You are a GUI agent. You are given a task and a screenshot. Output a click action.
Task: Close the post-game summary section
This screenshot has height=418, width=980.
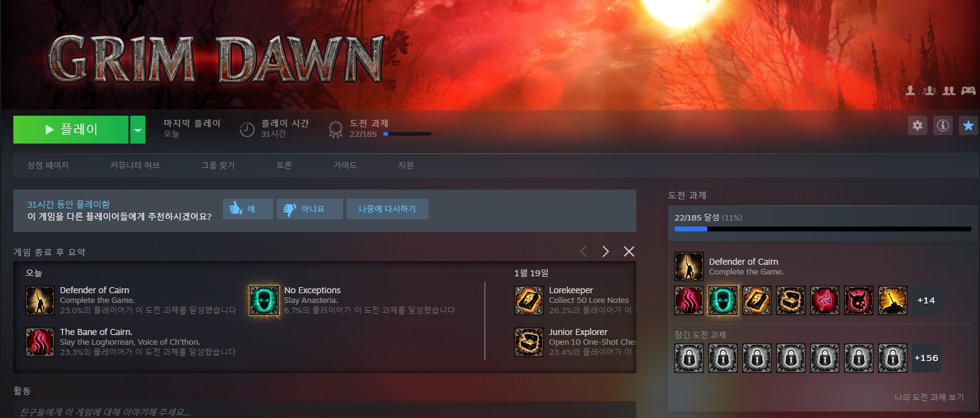click(x=629, y=251)
